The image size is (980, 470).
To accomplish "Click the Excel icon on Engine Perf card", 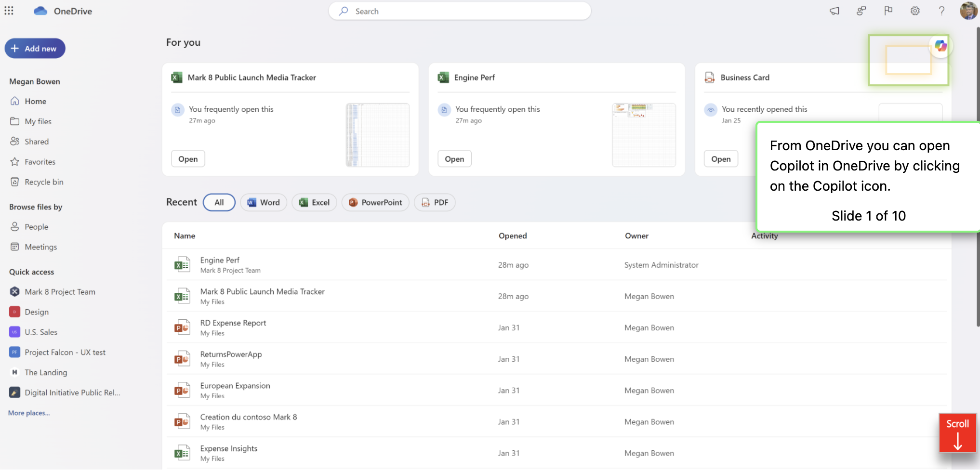I will [x=443, y=78].
